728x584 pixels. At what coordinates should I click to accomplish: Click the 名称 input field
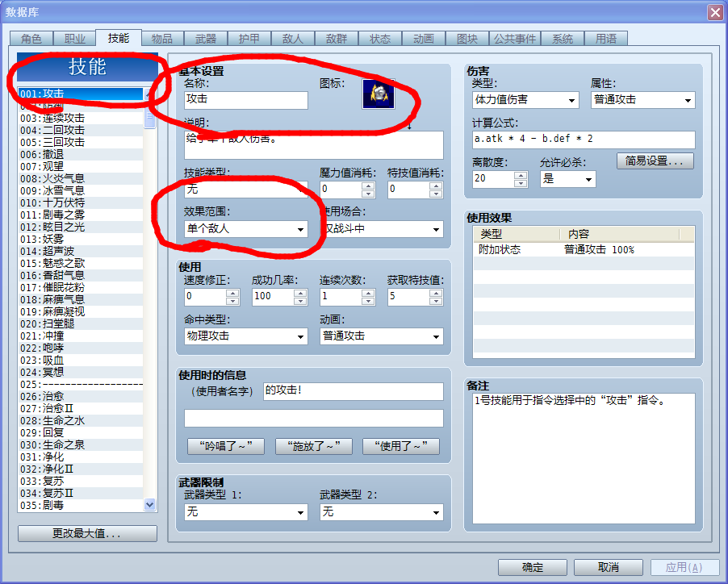pos(246,100)
